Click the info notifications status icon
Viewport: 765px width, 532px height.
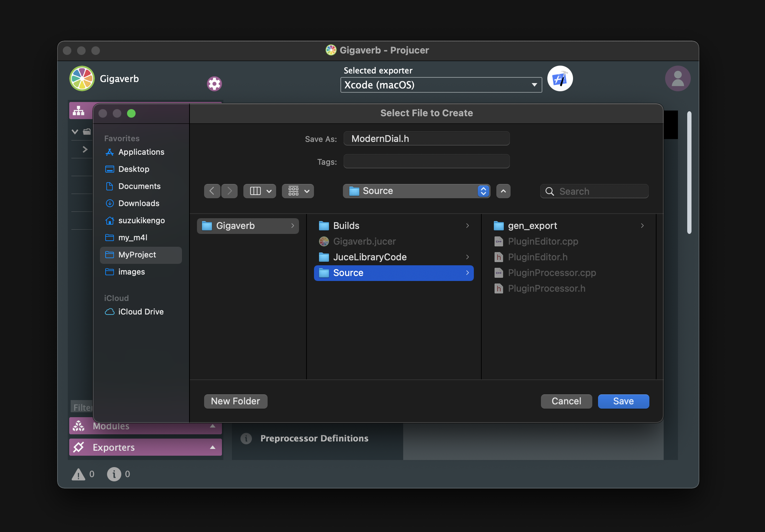click(114, 474)
